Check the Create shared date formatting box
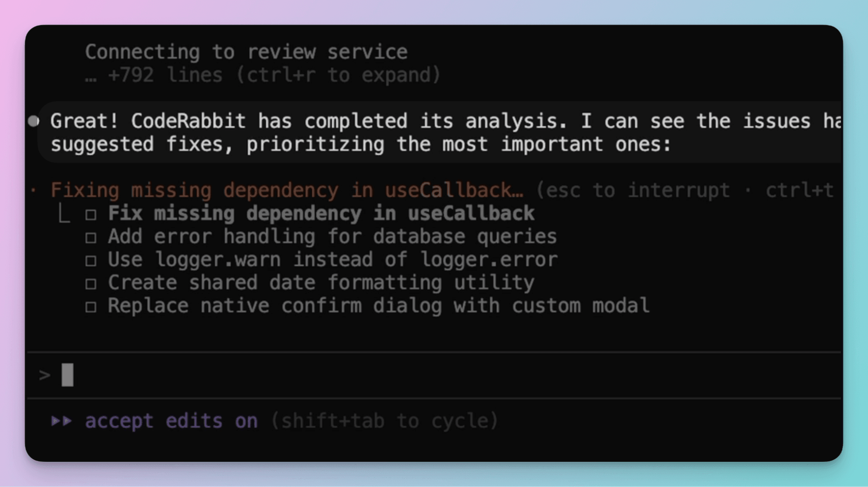The height and width of the screenshot is (487, 868). pyautogui.click(x=91, y=284)
